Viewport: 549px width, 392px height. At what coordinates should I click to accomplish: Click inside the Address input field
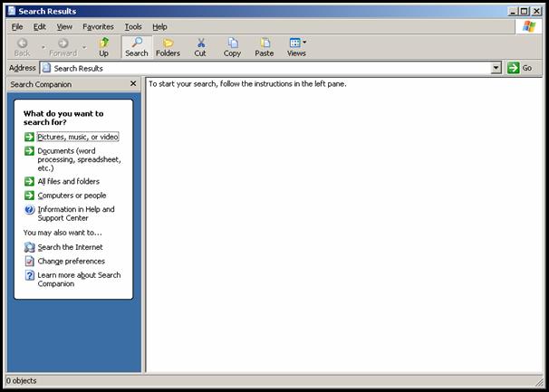(x=272, y=68)
